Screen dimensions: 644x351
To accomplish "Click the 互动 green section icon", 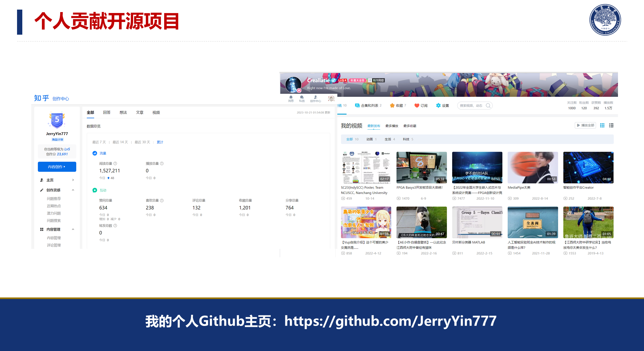I will (95, 190).
